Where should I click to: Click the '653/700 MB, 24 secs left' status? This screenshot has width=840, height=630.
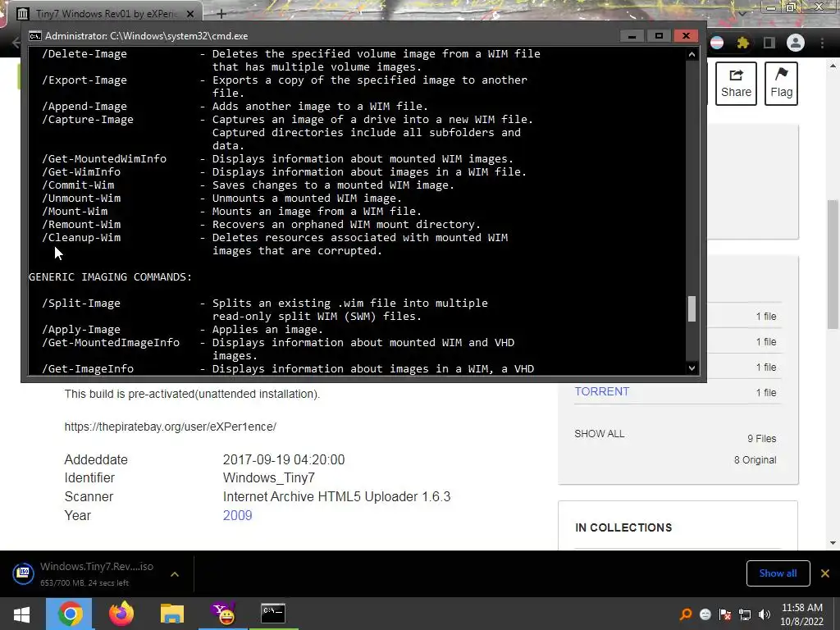click(84, 583)
